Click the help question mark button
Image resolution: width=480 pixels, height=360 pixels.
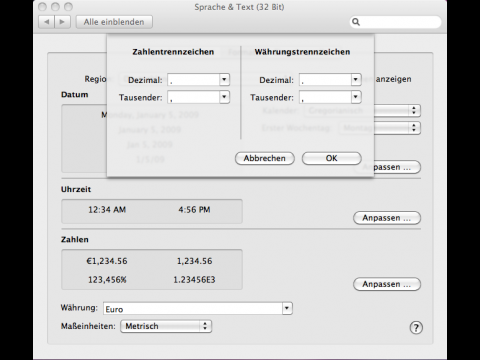point(416,328)
